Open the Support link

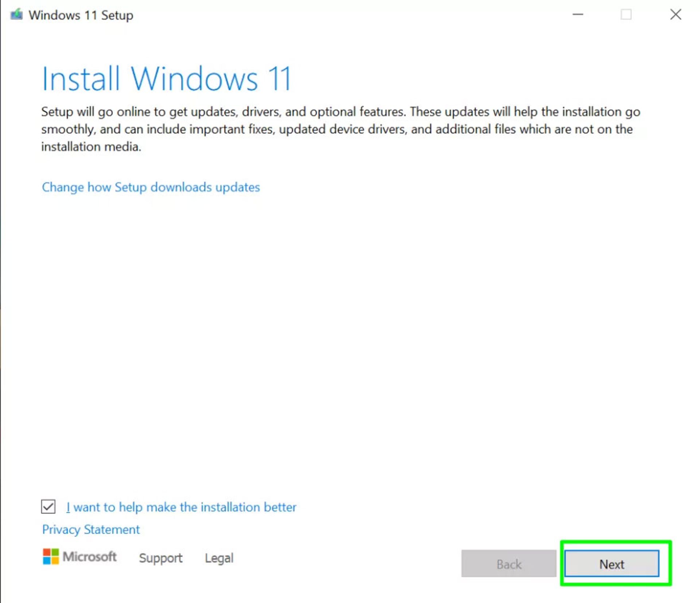click(160, 558)
